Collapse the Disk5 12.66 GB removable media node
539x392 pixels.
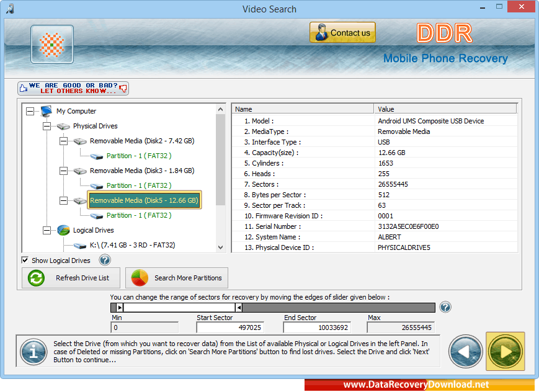tap(64, 200)
